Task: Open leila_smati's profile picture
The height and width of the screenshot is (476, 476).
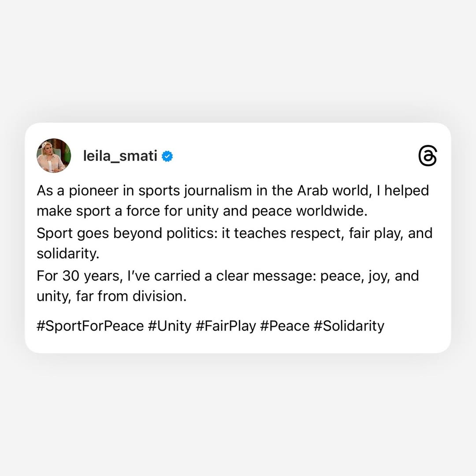Action: pos(54,156)
